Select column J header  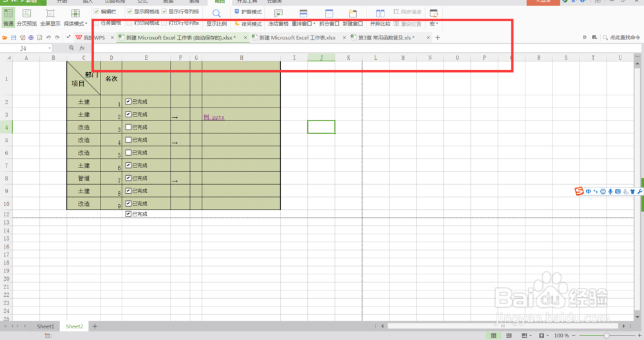[321, 57]
